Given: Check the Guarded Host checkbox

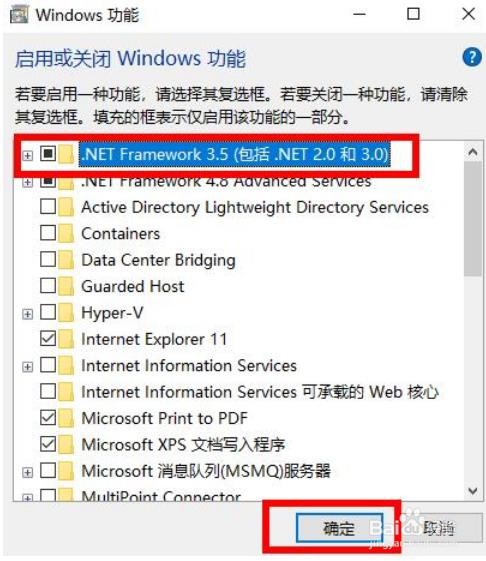Looking at the screenshot, I should pyautogui.click(x=48, y=286).
